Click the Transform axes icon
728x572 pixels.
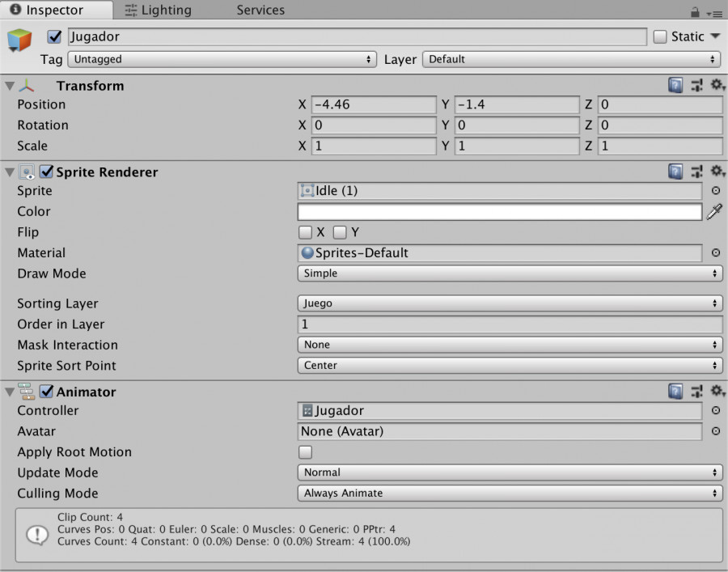click(27, 86)
